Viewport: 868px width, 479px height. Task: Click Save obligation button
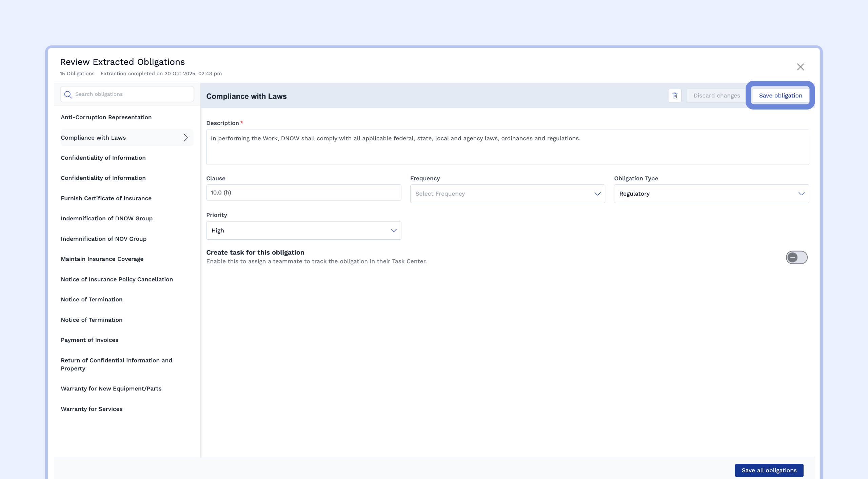pos(780,96)
